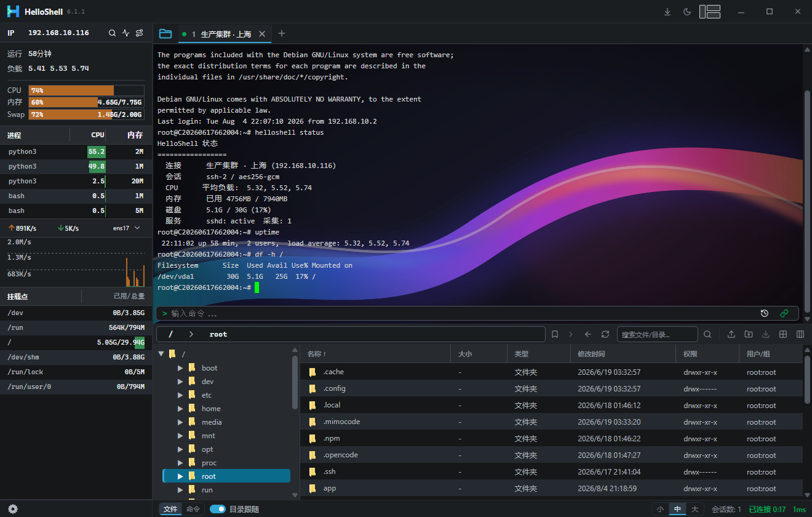The width and height of the screenshot is (812, 517).
Task: Collapse the root / tree node
Action: [162, 354]
